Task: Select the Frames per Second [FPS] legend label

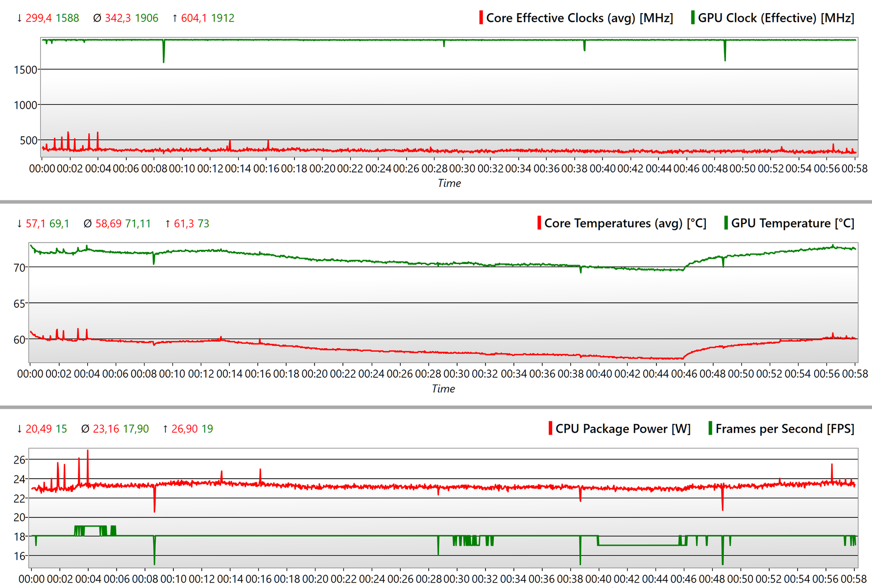Action: (x=785, y=429)
